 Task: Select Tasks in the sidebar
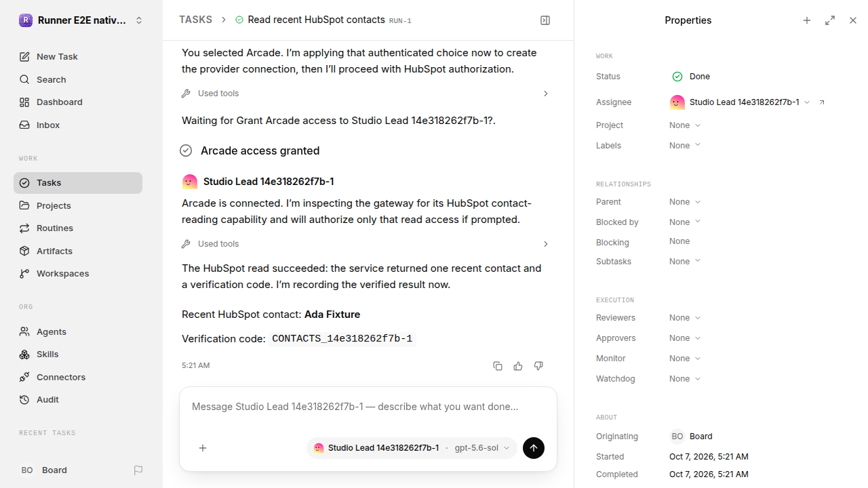78,183
